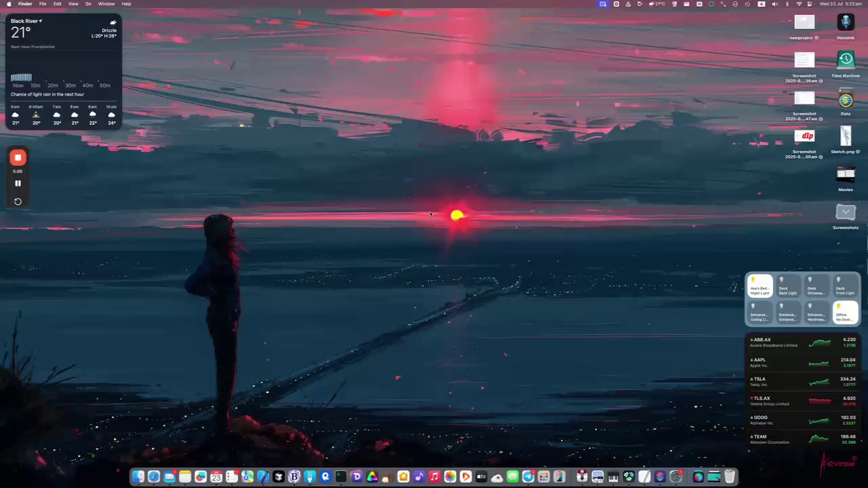Select the Movies desktop item
Viewport: 868px width, 488px height.
pos(846,178)
